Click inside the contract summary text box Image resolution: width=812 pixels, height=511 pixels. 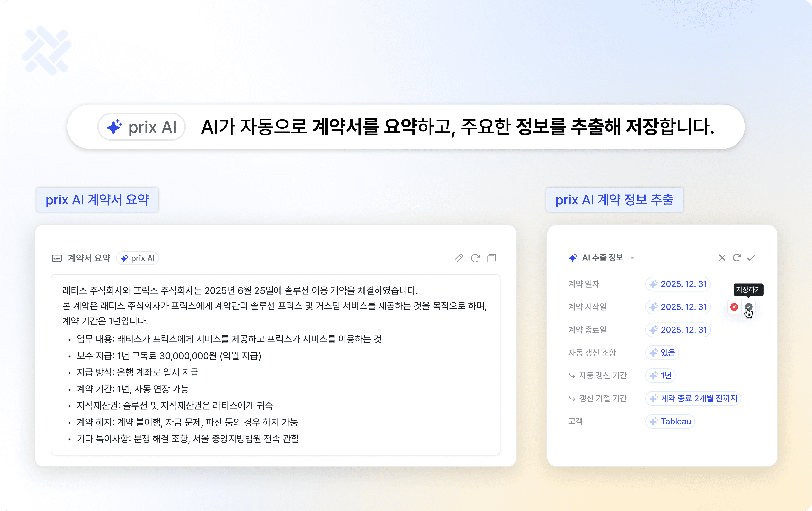[x=275, y=365]
